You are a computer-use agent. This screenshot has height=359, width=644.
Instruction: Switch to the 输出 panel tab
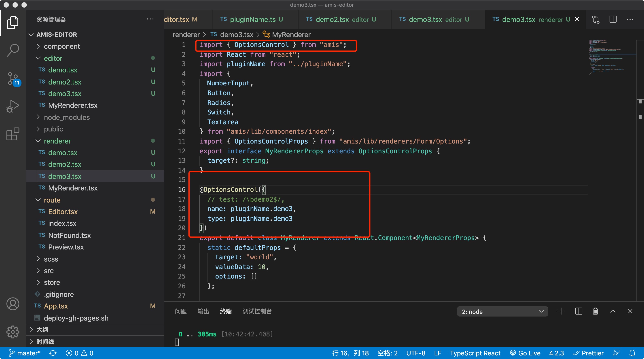click(x=203, y=311)
